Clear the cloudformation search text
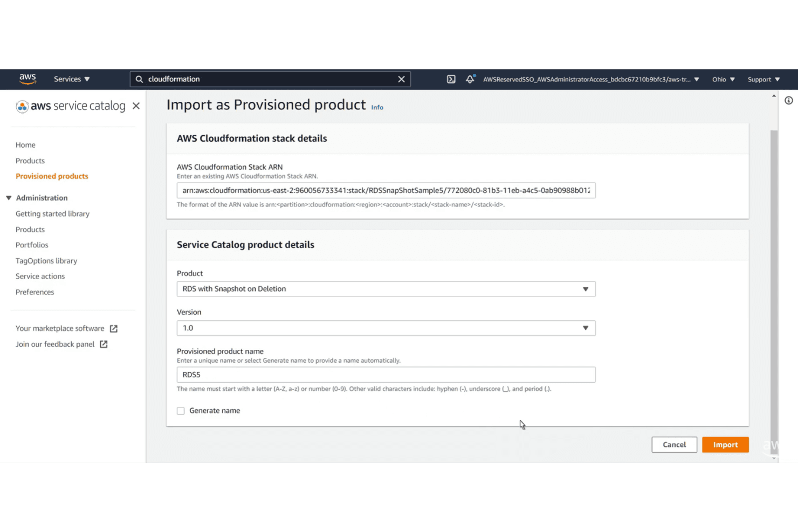Viewport: 798px width, 532px height. click(401, 79)
